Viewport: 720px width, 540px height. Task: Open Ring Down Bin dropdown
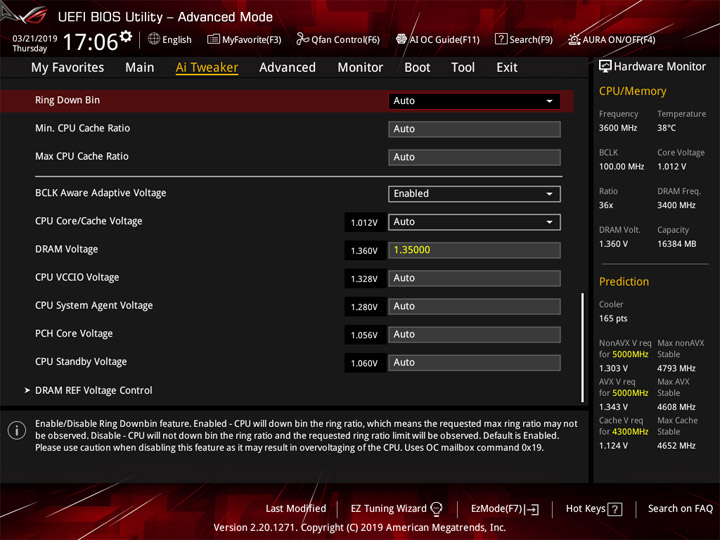(474, 101)
